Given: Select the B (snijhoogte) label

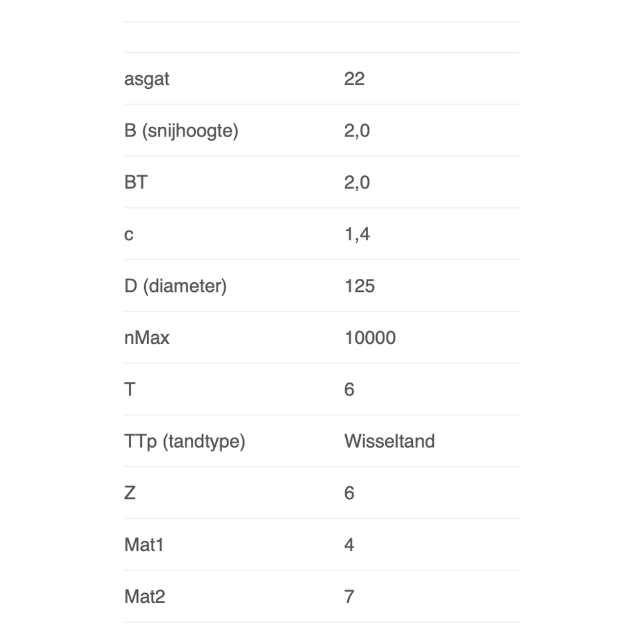Looking at the screenshot, I should point(181,131).
